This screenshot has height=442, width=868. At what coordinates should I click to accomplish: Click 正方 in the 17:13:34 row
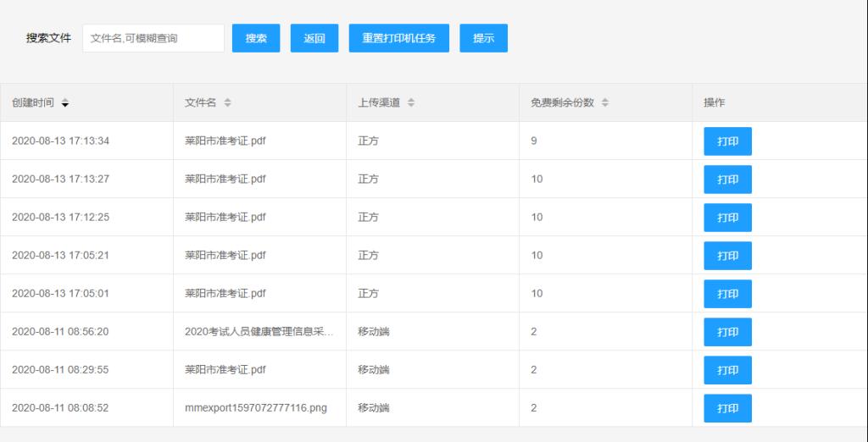[x=368, y=141]
